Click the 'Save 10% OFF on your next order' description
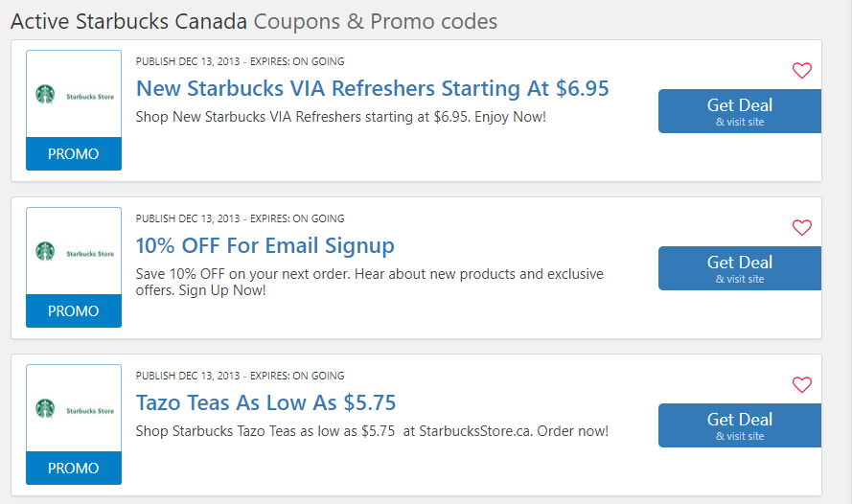The height and width of the screenshot is (504, 852). [370, 282]
